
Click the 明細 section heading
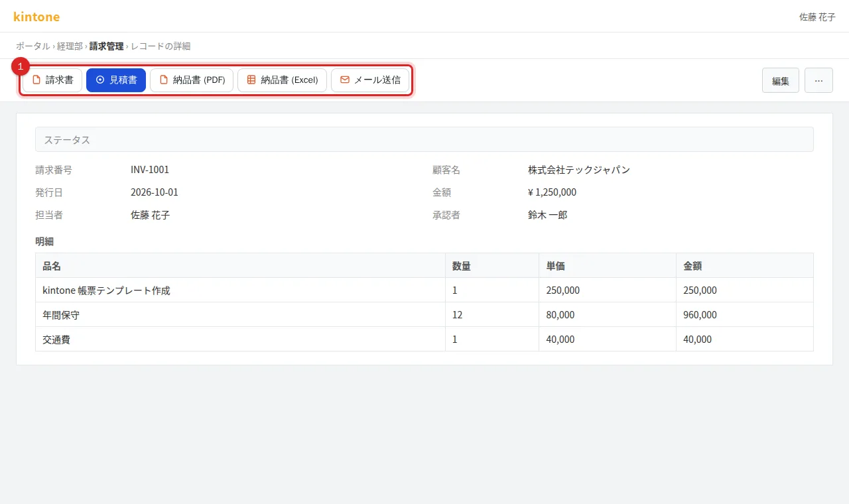click(44, 241)
